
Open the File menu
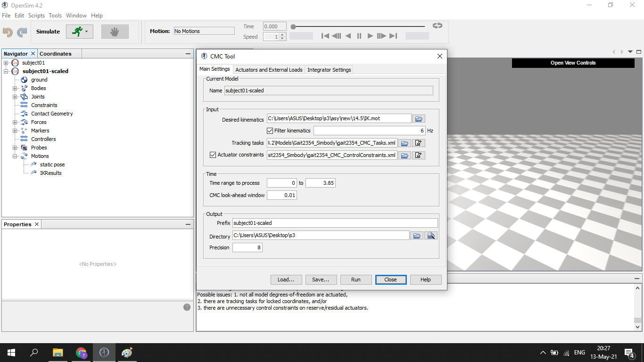tap(6, 16)
